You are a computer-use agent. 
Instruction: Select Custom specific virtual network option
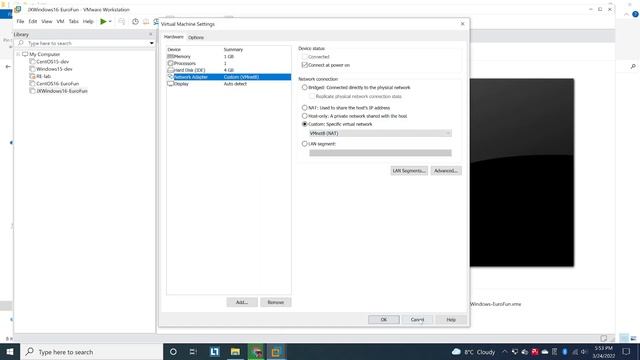[x=304, y=124]
